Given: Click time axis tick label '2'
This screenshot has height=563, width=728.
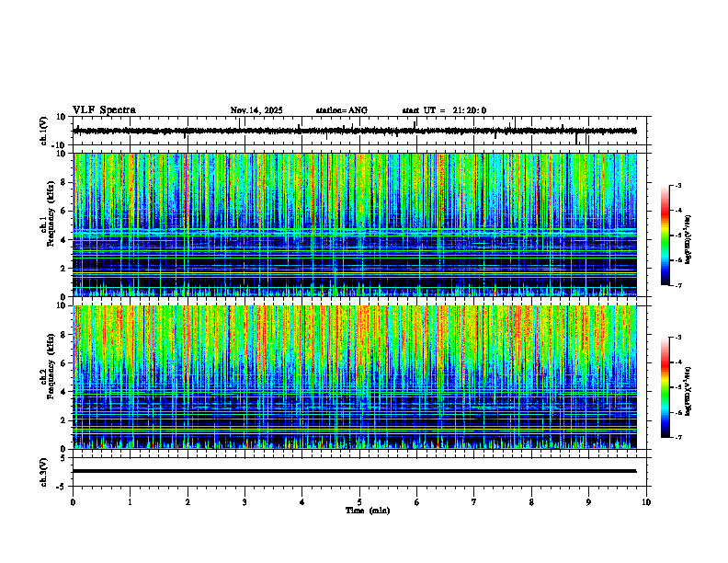Looking at the screenshot, I should 188,502.
